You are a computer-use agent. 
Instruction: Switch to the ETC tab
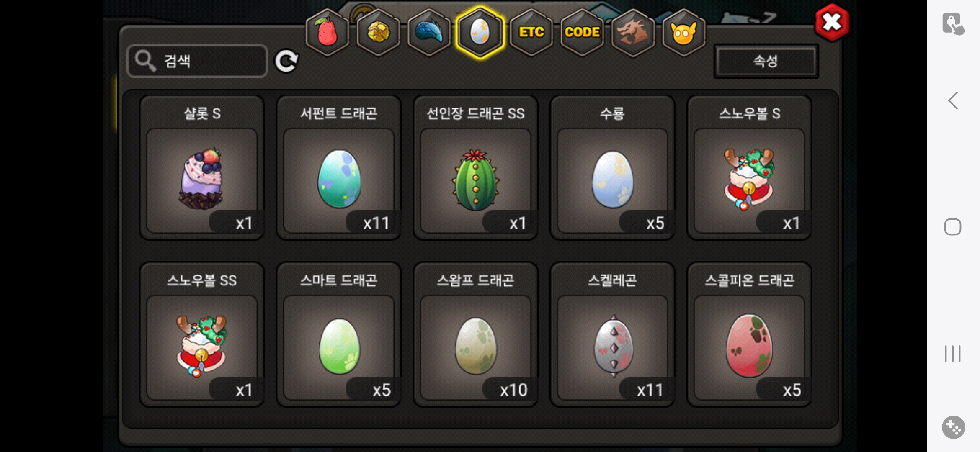tap(531, 32)
